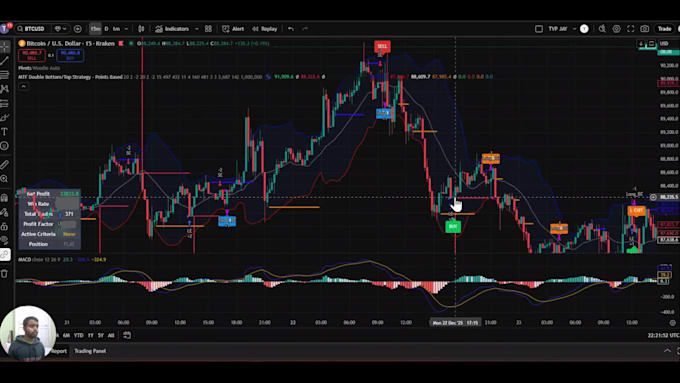Select the 15m timeframe button
Viewport: 680px width, 383px height.
95,29
